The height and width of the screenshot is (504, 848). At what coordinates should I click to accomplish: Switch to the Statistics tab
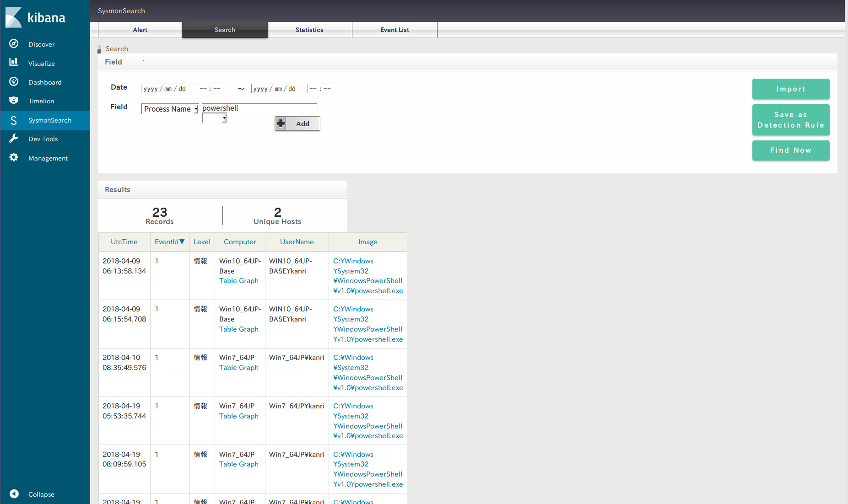[x=309, y=30]
